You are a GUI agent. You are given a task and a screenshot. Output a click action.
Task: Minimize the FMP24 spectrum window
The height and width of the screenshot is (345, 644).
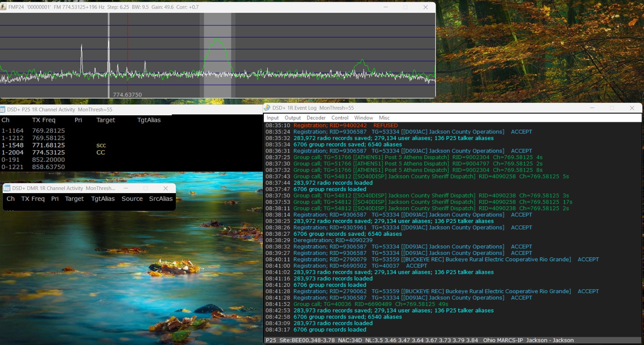coord(386,7)
